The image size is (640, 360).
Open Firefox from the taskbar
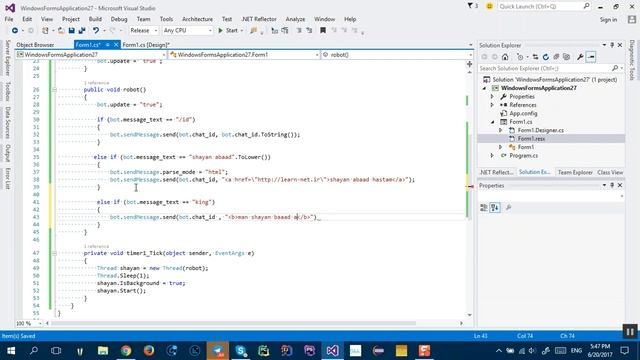click(149, 351)
